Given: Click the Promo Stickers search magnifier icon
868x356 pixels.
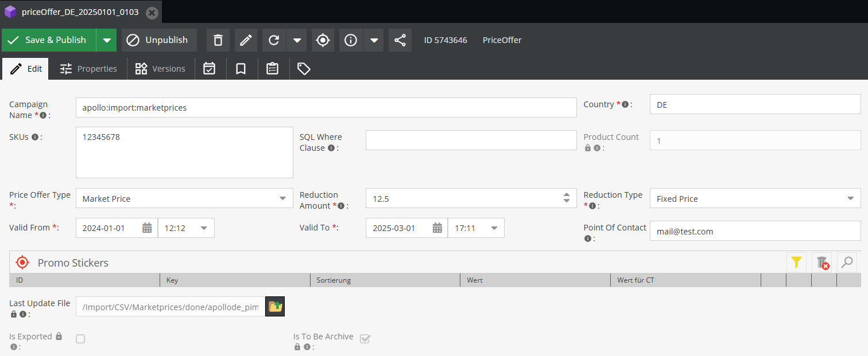Looking at the screenshot, I should [x=847, y=263].
